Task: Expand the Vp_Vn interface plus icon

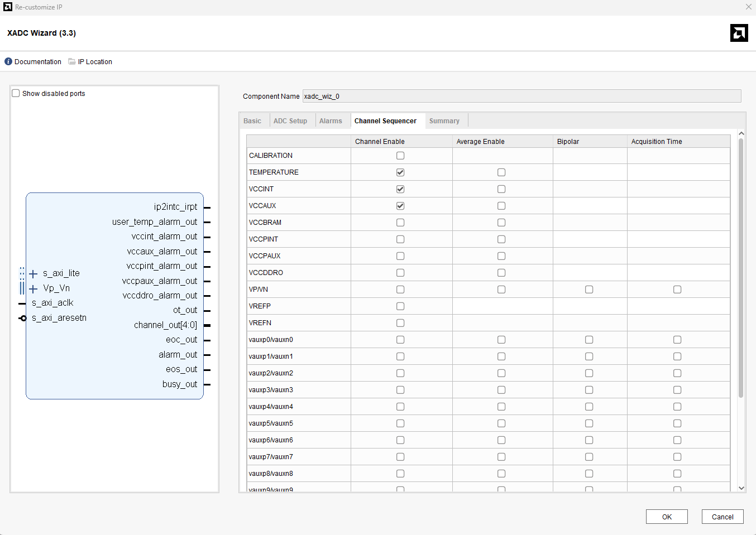Action: (34, 289)
